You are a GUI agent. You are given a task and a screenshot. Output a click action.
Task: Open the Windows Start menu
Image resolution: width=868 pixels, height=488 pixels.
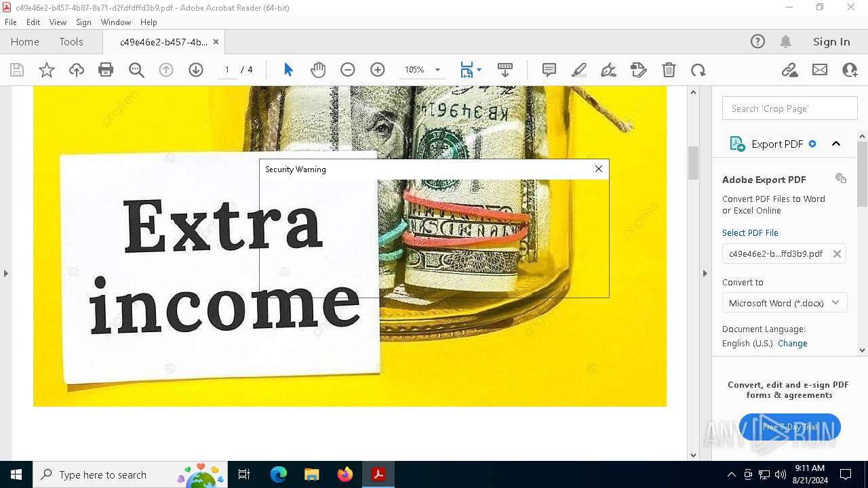pyautogui.click(x=16, y=474)
